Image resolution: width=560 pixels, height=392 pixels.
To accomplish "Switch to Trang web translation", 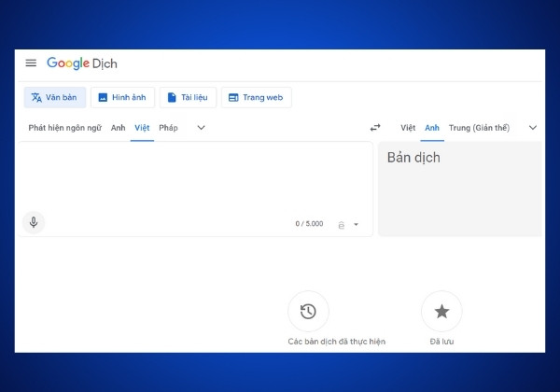I will coord(256,97).
